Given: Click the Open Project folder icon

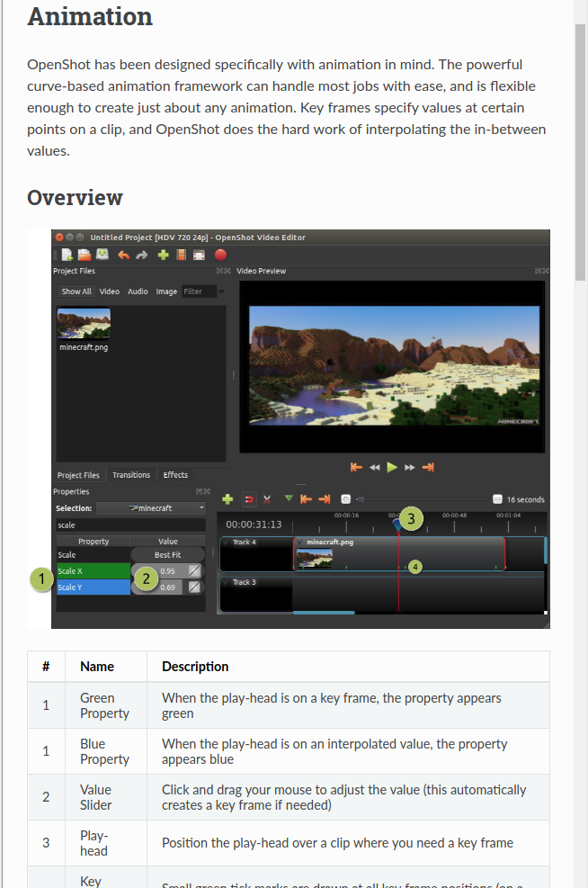Looking at the screenshot, I should click(85, 255).
